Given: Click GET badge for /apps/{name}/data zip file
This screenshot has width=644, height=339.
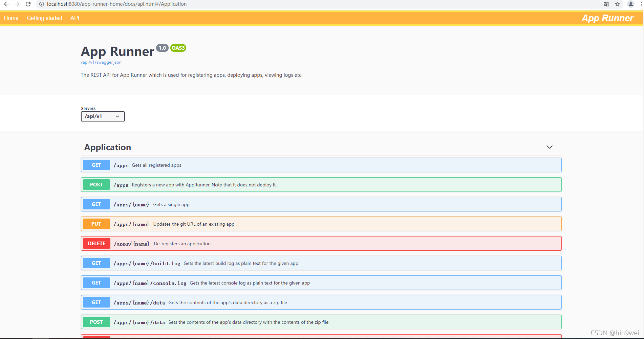Looking at the screenshot, I should (96, 302).
